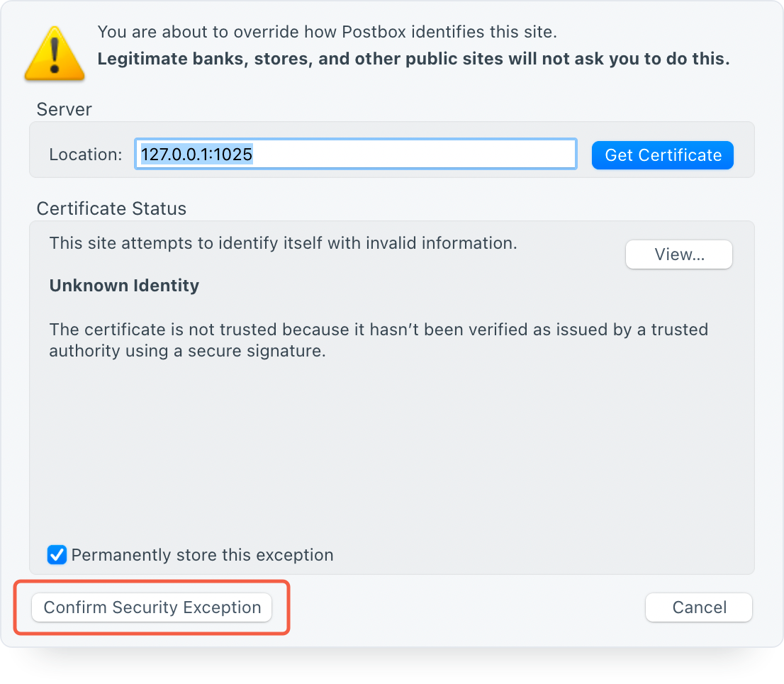Image resolution: width=784 pixels, height=684 pixels.
Task: Confirm Security Exception for this site
Action: click(151, 607)
